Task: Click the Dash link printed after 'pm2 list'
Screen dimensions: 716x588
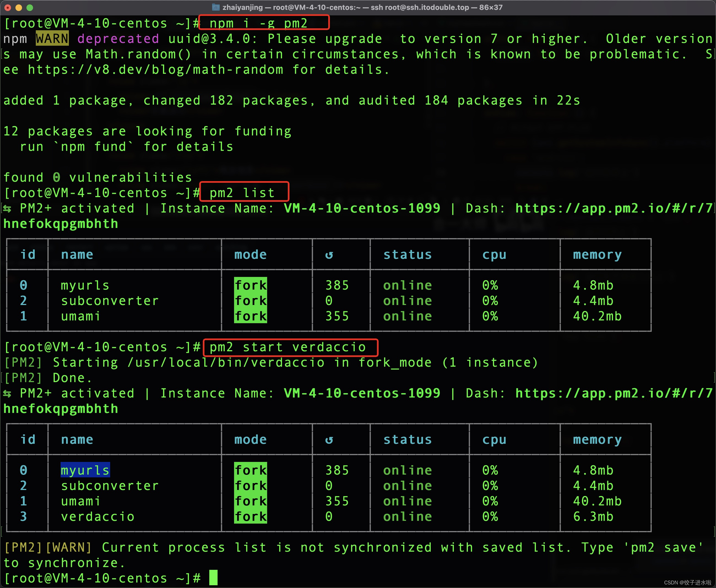Action: coord(614,208)
